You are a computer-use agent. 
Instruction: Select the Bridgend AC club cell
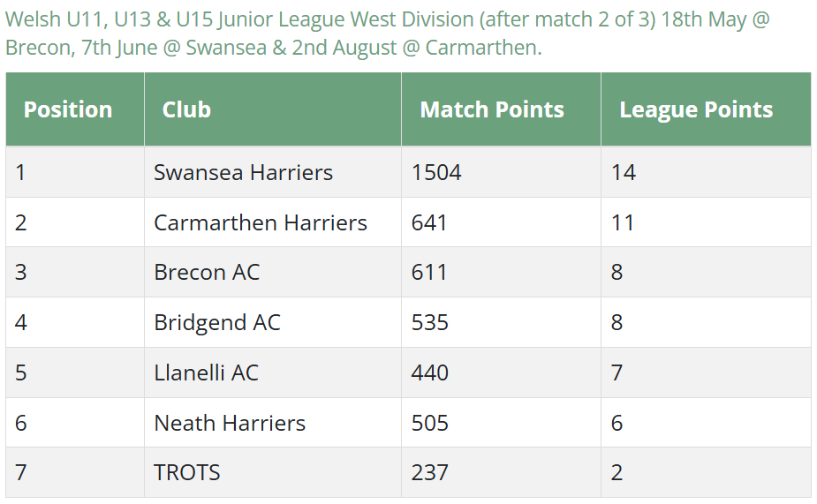pyautogui.click(x=273, y=322)
